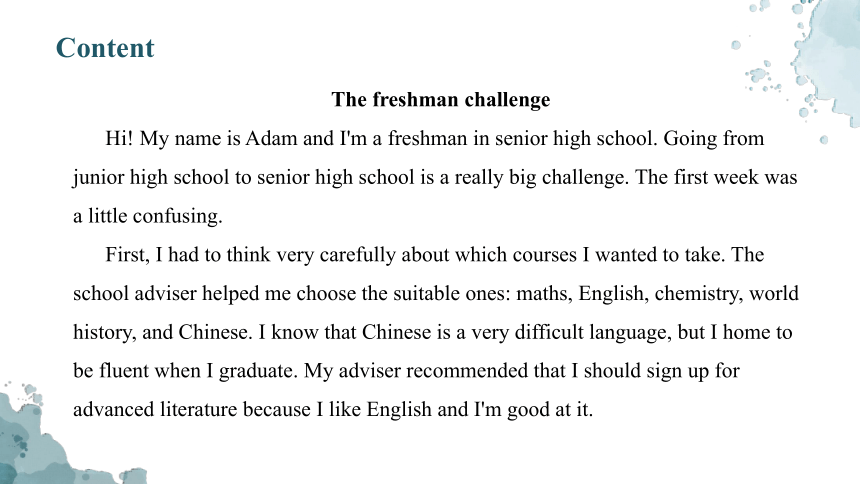The width and height of the screenshot is (860, 484).
Task: Click the word "Adam" in first sentence
Action: (x=271, y=138)
